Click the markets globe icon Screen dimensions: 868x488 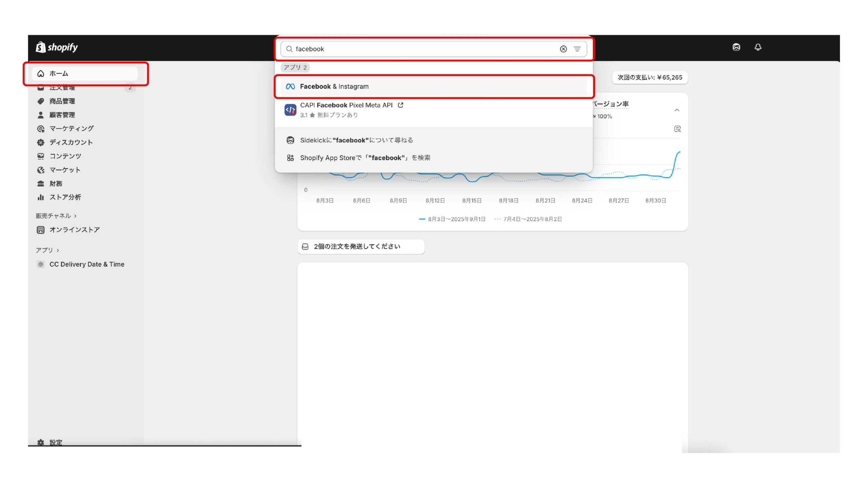[x=41, y=170]
